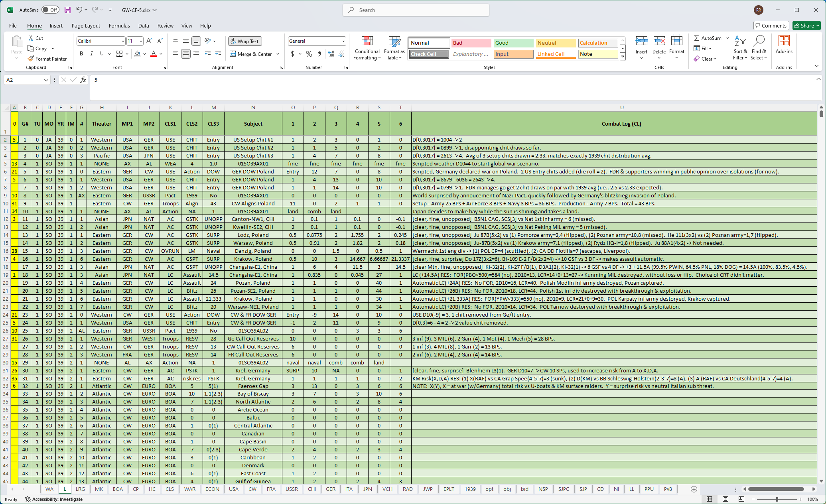Click the Comma Style icon
This screenshot has height=504, width=826.
pos(319,54)
